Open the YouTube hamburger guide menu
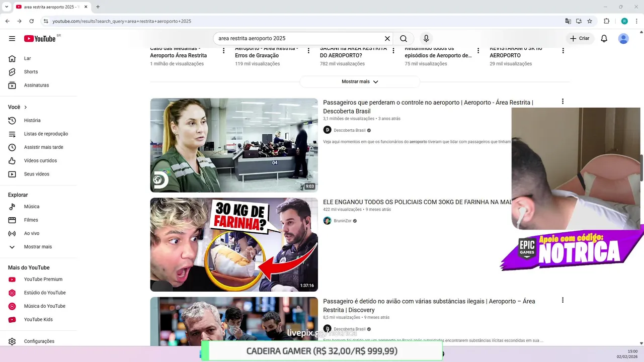Screen dimensions: 644x362 pos(12,39)
